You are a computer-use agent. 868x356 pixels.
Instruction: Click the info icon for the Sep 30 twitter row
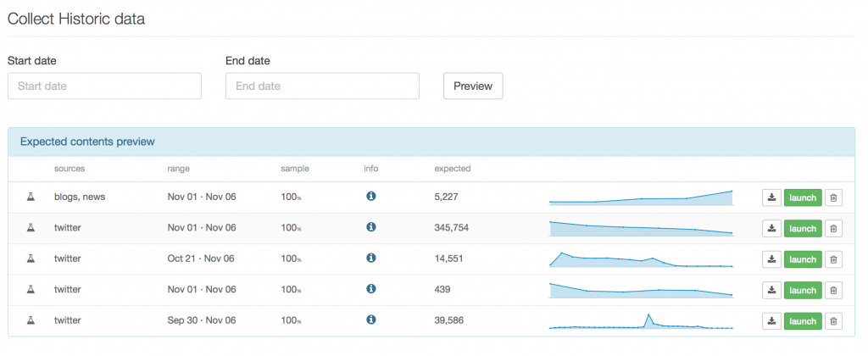click(x=370, y=320)
